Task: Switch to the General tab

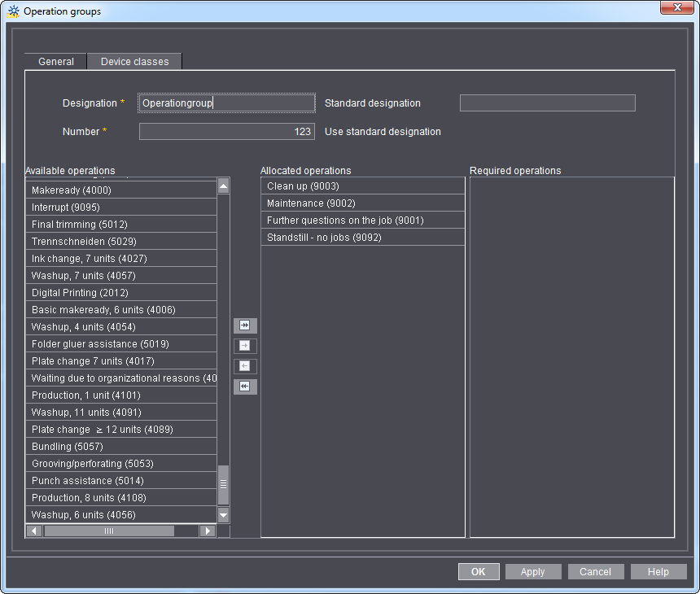Action: (55, 61)
